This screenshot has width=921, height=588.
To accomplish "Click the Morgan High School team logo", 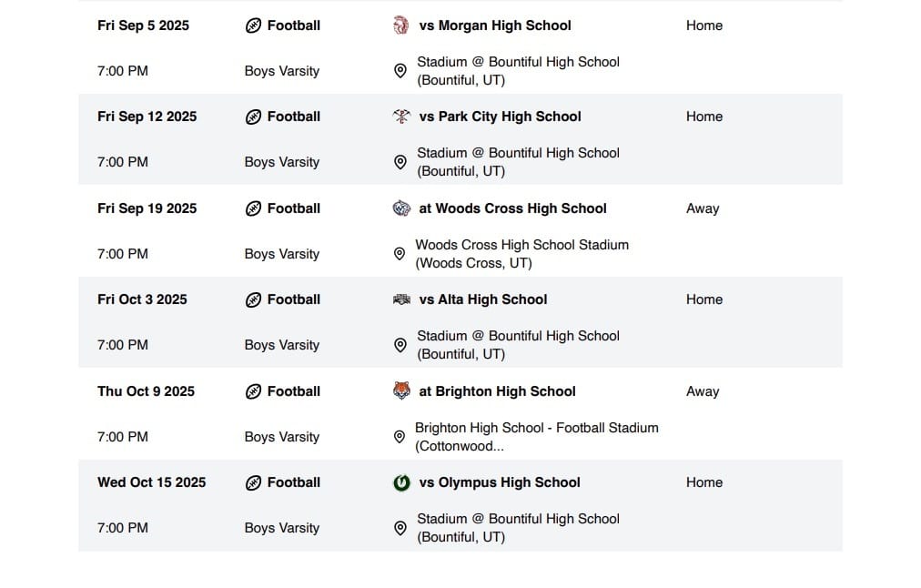I will [x=401, y=25].
